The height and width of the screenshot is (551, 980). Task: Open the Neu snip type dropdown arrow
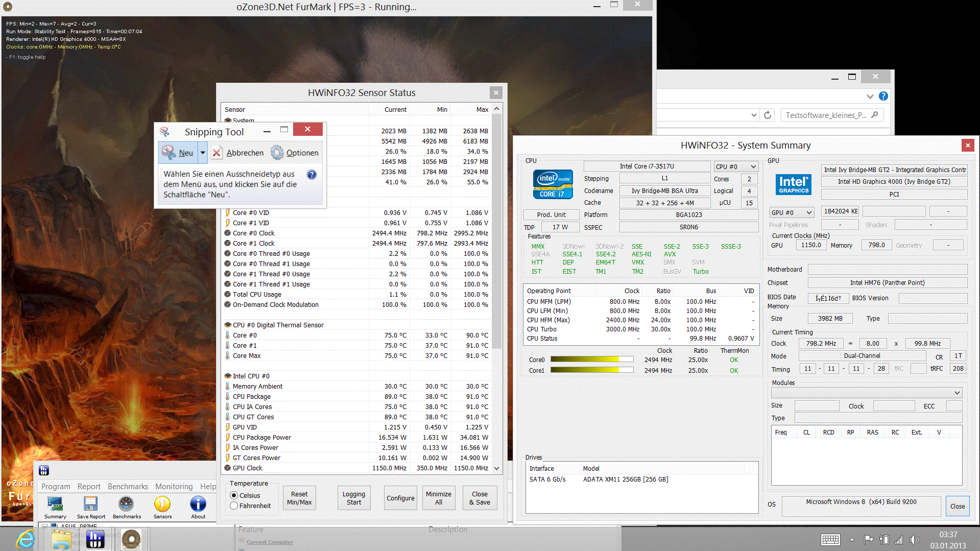[203, 152]
